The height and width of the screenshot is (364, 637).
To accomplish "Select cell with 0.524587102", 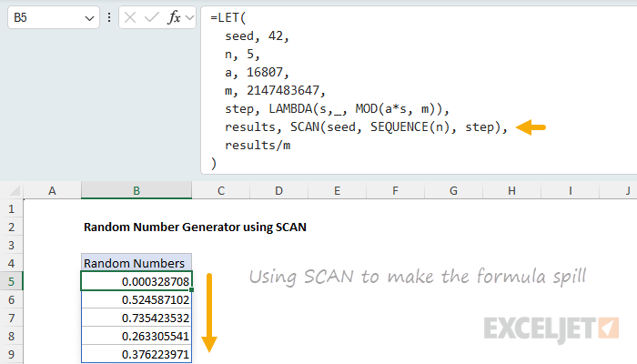I will click(x=136, y=299).
